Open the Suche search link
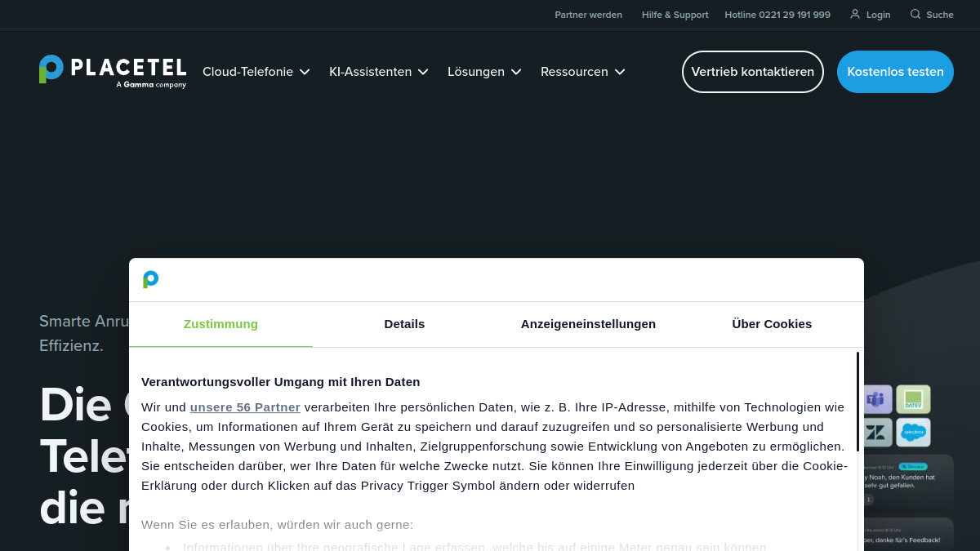The image size is (980, 551). pos(932,15)
